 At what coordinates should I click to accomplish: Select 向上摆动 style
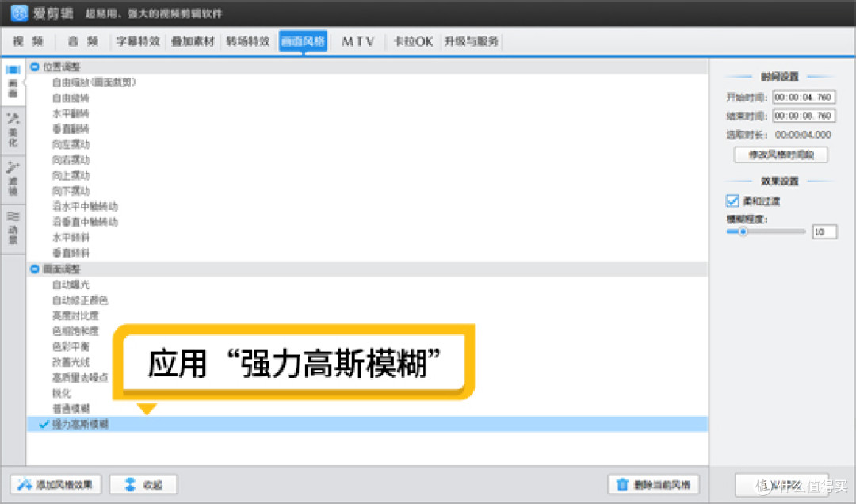(x=71, y=175)
